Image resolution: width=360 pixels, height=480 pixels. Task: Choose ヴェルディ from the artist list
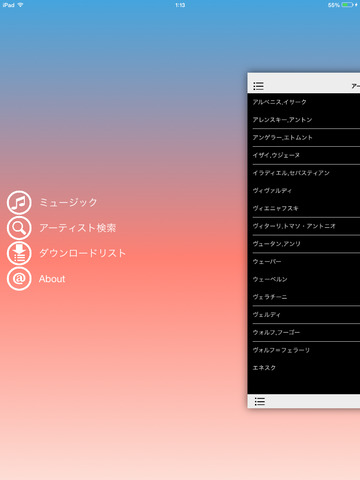click(x=304, y=315)
